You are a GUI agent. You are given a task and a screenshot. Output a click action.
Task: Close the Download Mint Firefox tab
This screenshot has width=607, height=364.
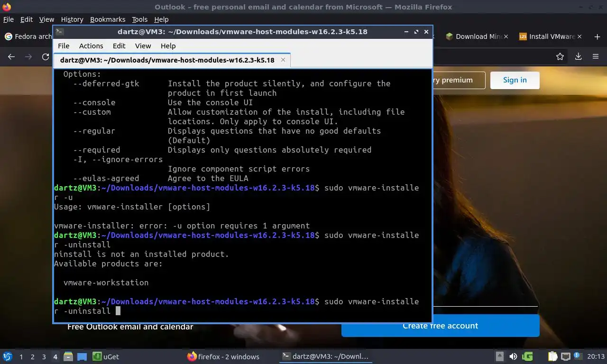tap(506, 36)
